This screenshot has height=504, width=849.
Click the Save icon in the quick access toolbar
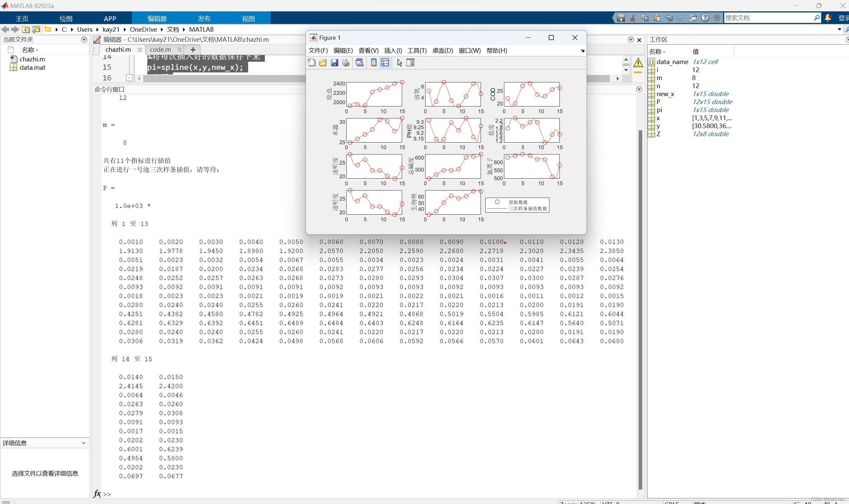(x=621, y=18)
